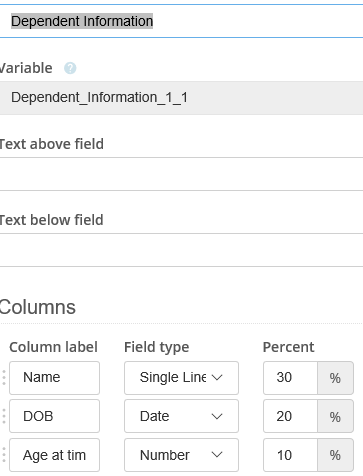The height and width of the screenshot is (476, 363).
Task: Open the Number field type dropdown
Action: [181, 455]
